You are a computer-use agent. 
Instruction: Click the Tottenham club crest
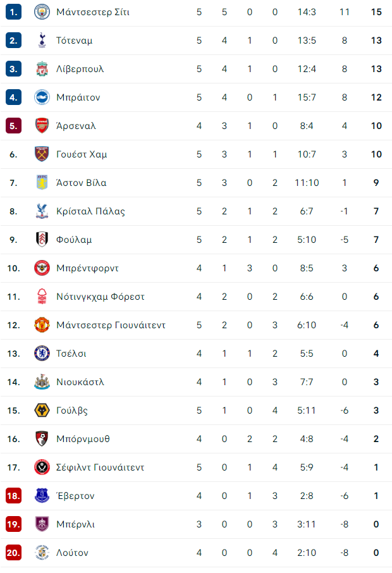42,40
